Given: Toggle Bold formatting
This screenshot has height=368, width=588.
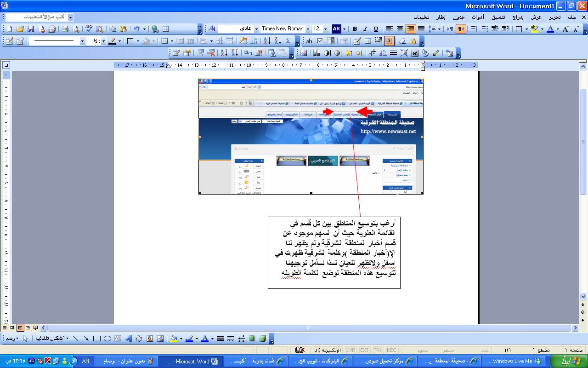Looking at the screenshot, I should [354, 29].
